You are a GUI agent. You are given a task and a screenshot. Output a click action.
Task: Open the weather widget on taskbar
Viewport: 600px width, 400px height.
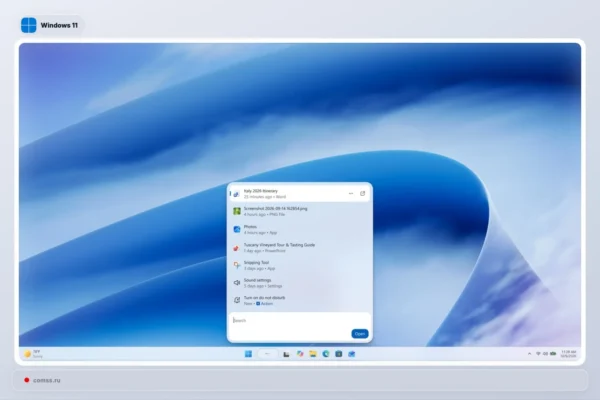(x=33, y=354)
